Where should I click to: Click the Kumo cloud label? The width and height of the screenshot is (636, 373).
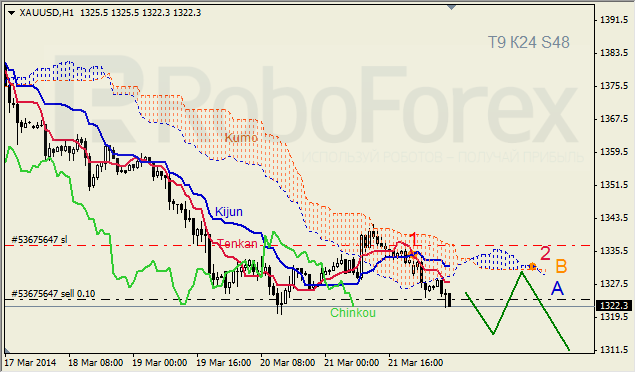pos(241,138)
